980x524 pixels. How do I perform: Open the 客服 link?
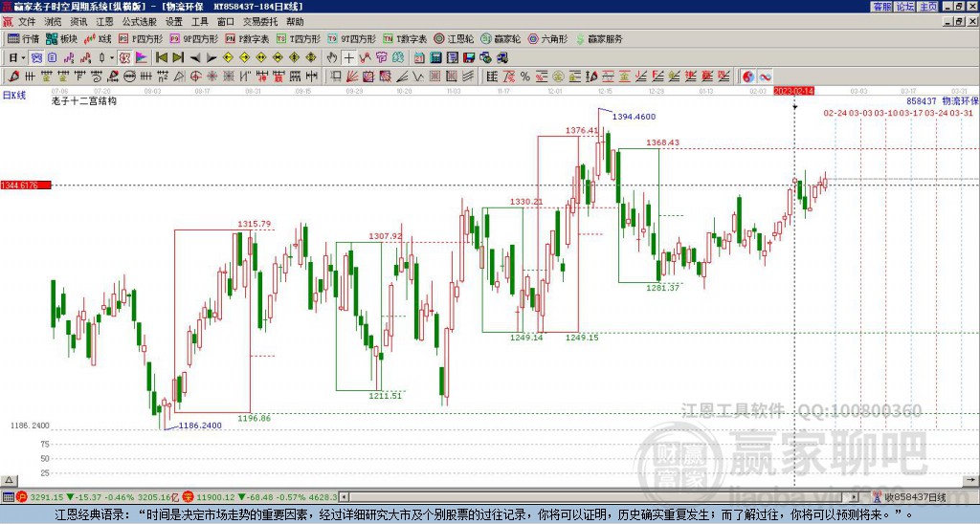(x=881, y=7)
